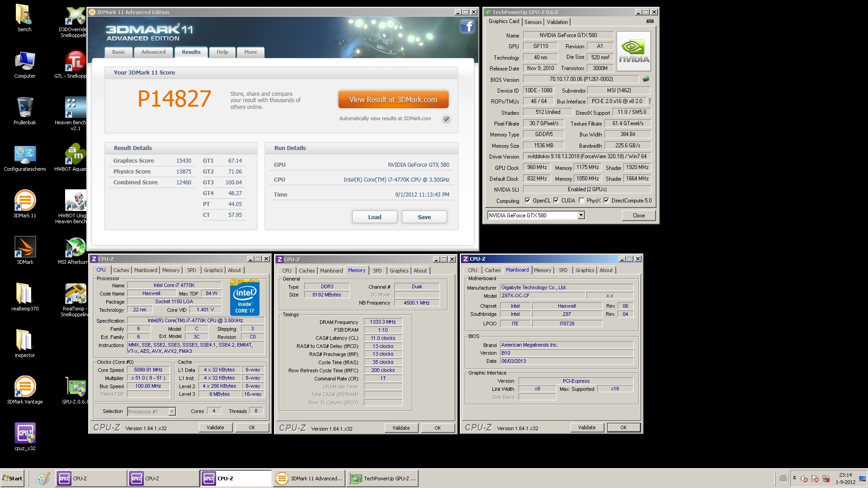Click the GPU-Z screenshot camera icon
The width and height of the screenshot is (868, 488).
(650, 21)
